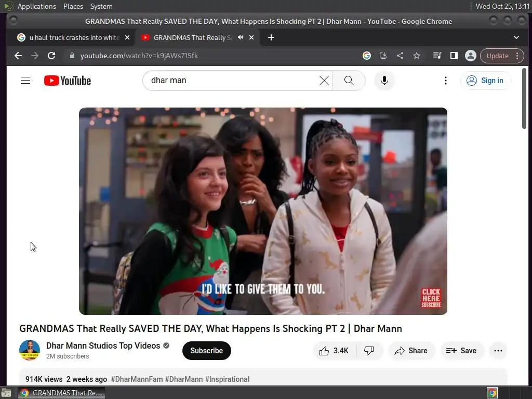Click Chrome Update button

(497, 56)
